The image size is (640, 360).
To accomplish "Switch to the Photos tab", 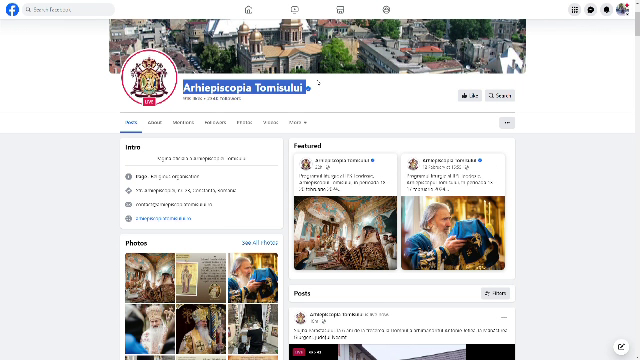I will 244,122.
